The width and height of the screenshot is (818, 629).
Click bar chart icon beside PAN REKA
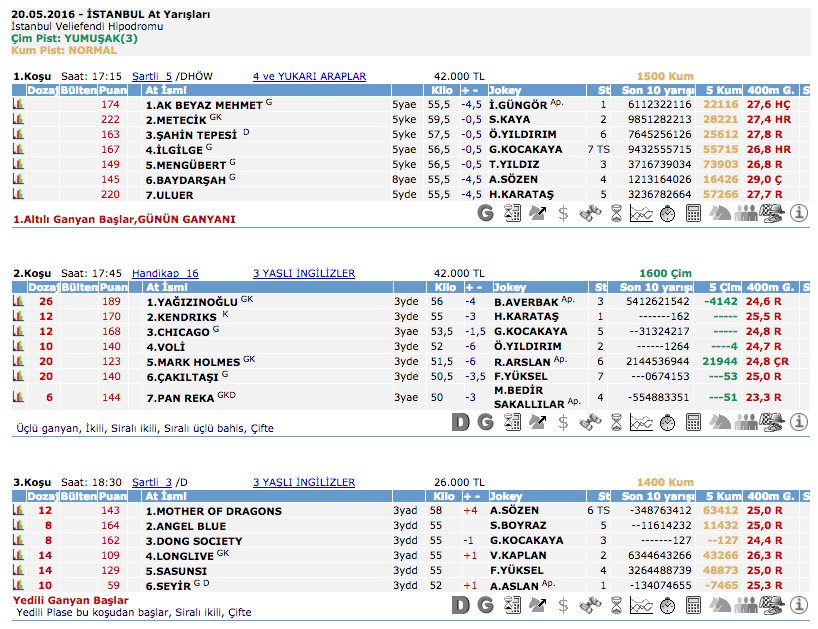pos(17,397)
